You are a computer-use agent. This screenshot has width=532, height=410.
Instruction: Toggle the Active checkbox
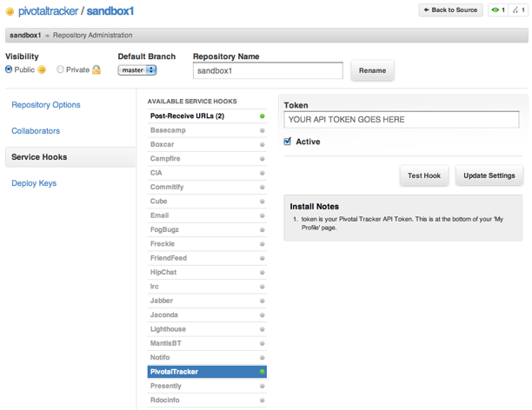[x=288, y=142]
